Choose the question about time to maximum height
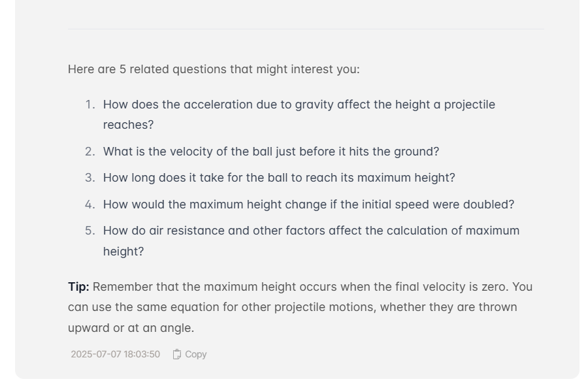588x392 pixels. (x=279, y=178)
